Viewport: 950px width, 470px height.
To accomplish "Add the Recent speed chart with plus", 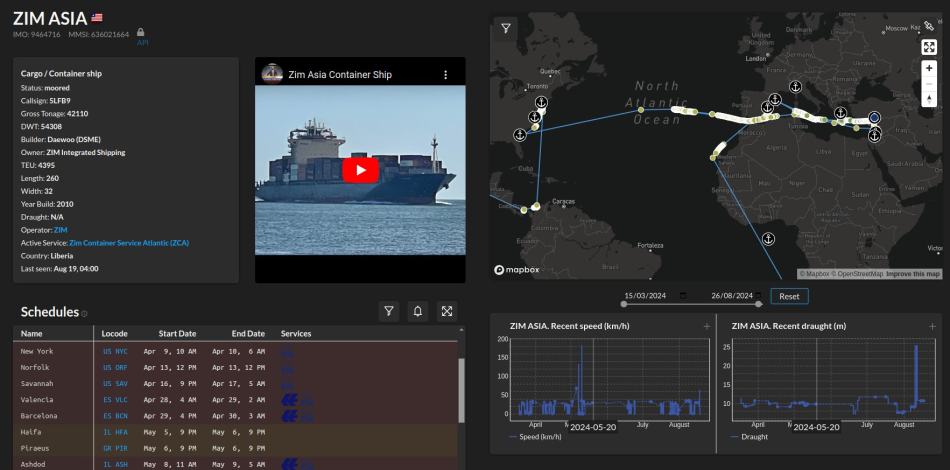I will tap(706, 326).
